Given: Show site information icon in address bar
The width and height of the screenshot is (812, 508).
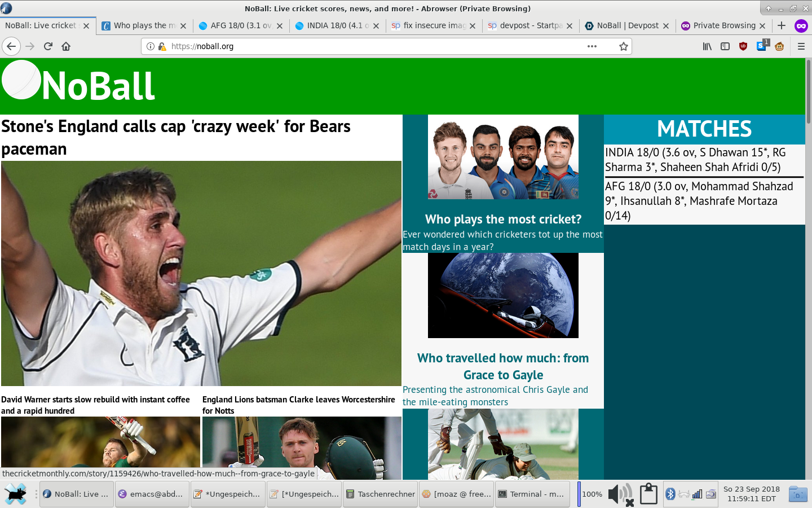Looking at the screenshot, I should [151, 46].
